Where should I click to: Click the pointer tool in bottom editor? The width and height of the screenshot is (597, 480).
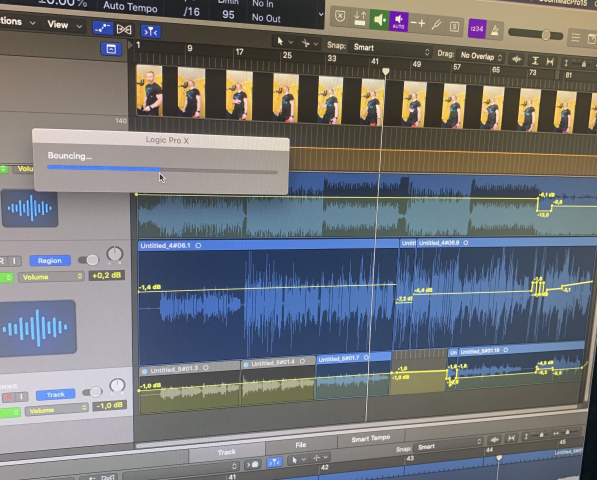[x=294, y=460]
